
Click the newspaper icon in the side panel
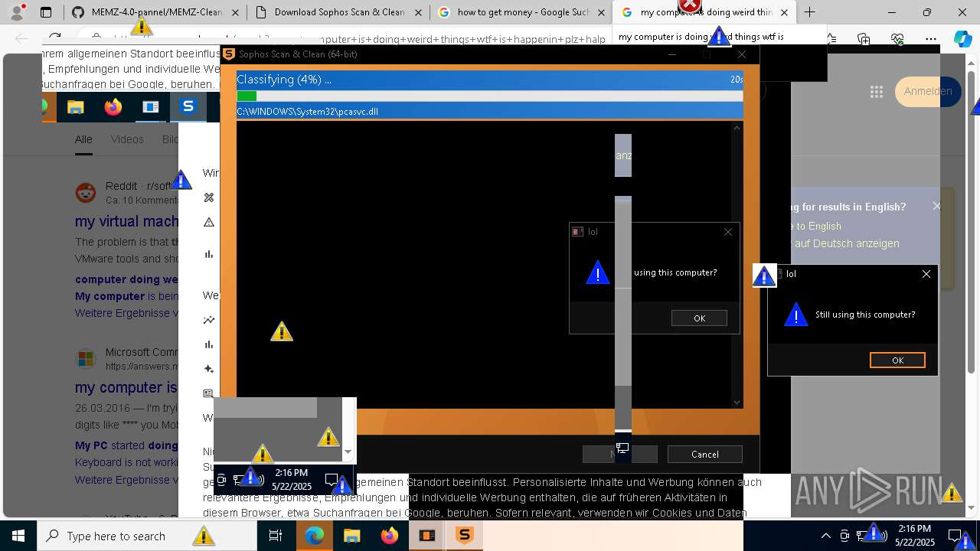208,393
